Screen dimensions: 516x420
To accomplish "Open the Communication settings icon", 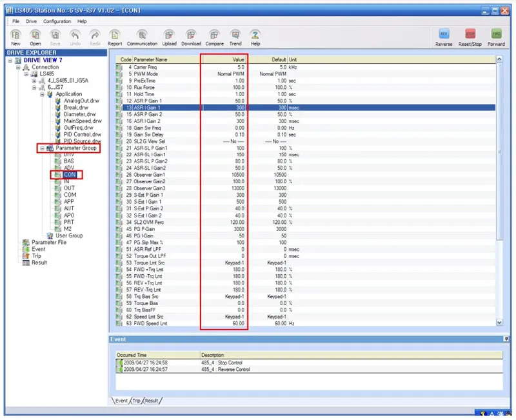I will 142,36.
